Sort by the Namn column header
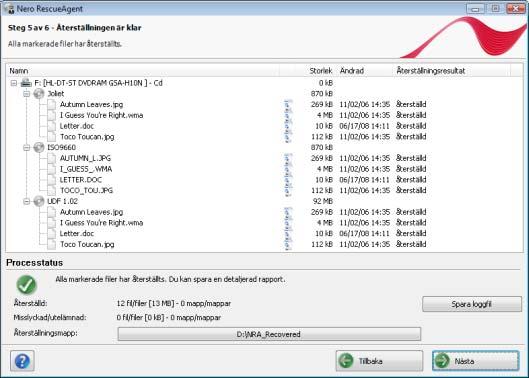Screen dimensions: 529x378 pos(143,71)
